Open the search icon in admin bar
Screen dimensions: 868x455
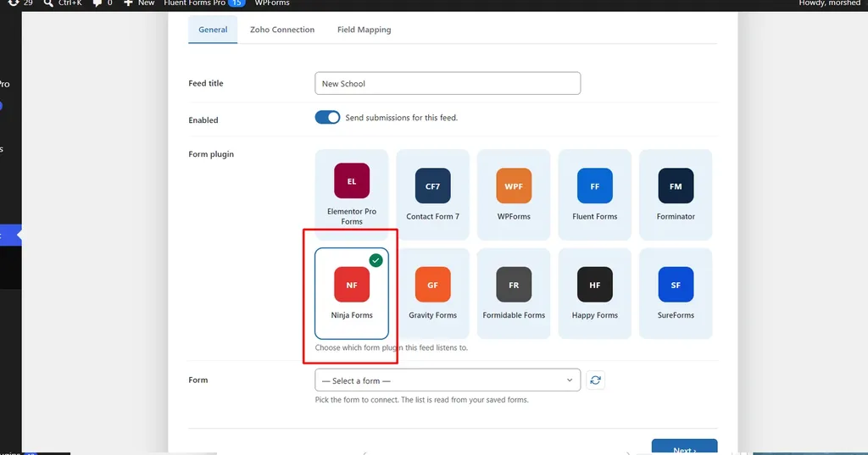coord(48,3)
